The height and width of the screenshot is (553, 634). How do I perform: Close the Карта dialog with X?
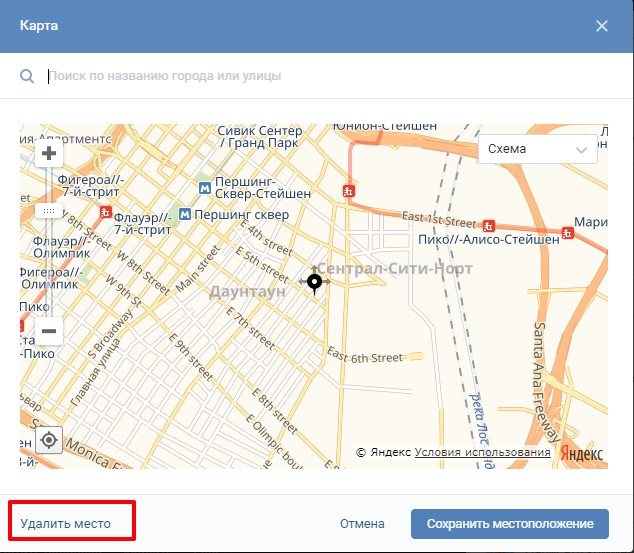click(602, 26)
